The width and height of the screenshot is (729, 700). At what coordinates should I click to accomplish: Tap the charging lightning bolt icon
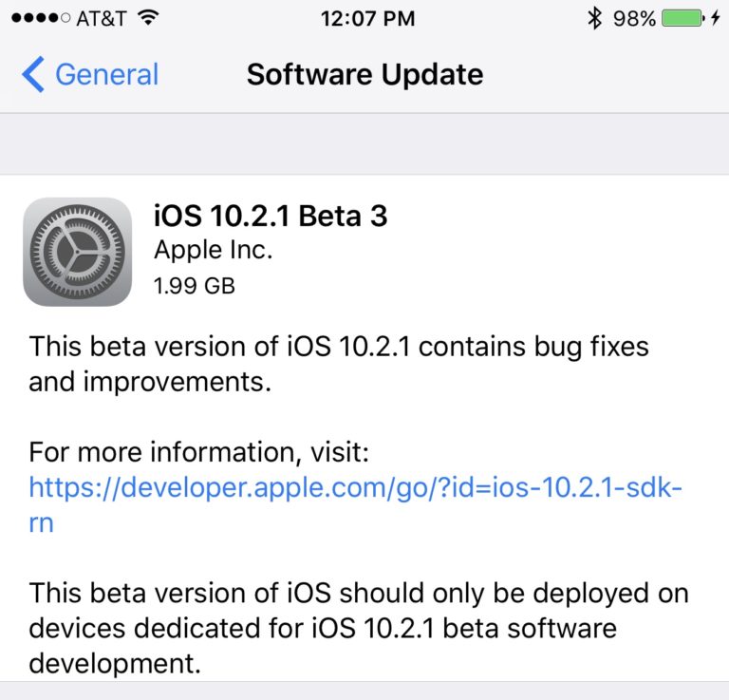coord(716,19)
